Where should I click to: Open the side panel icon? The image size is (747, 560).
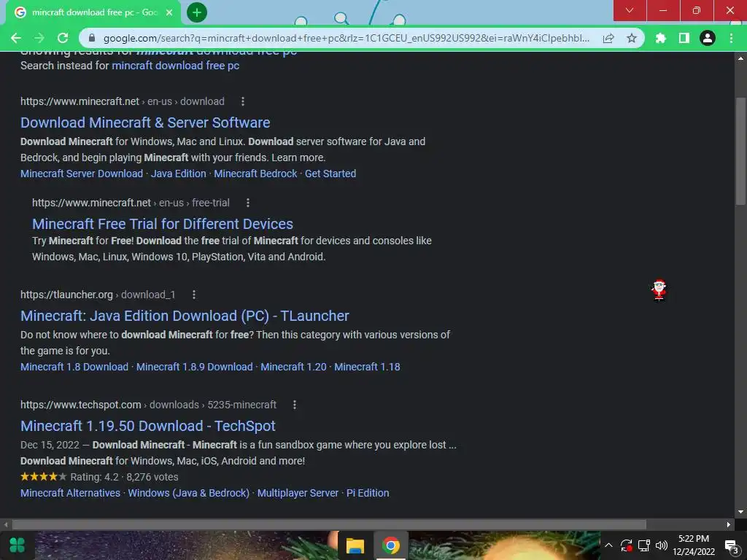(x=684, y=38)
